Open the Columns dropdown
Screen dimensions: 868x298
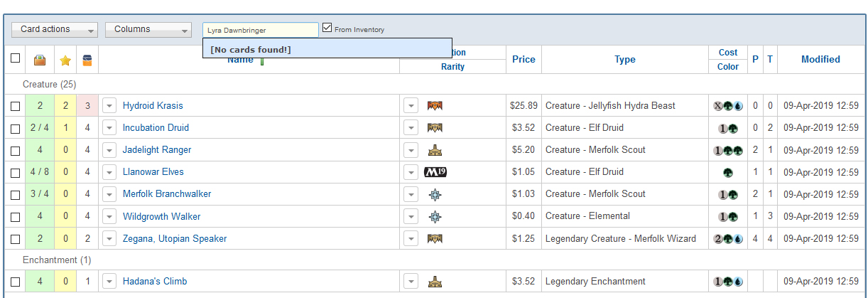click(148, 29)
